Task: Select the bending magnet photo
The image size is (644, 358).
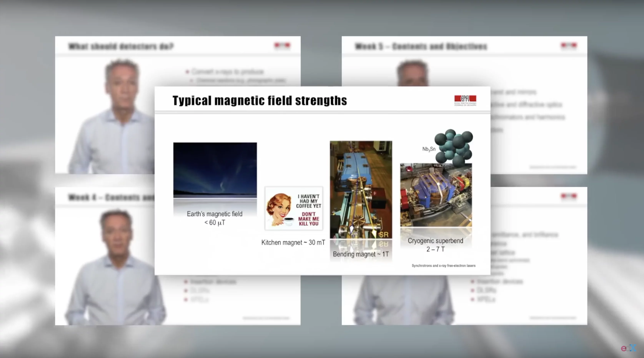Action: pyautogui.click(x=361, y=190)
